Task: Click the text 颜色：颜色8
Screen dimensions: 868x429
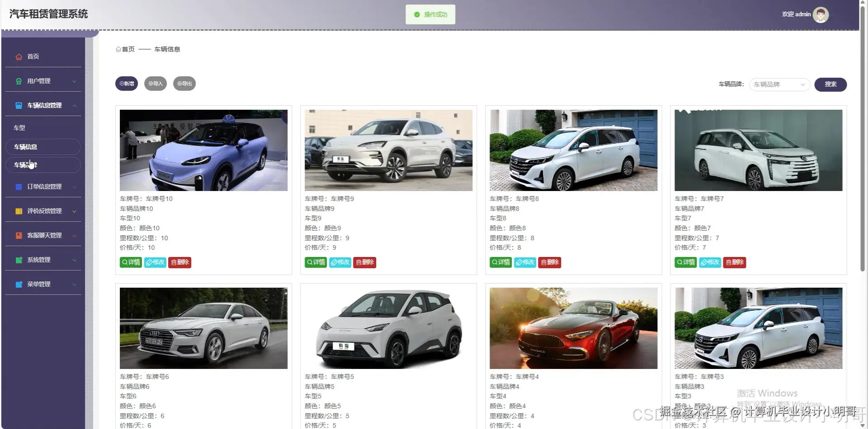Action: point(508,228)
